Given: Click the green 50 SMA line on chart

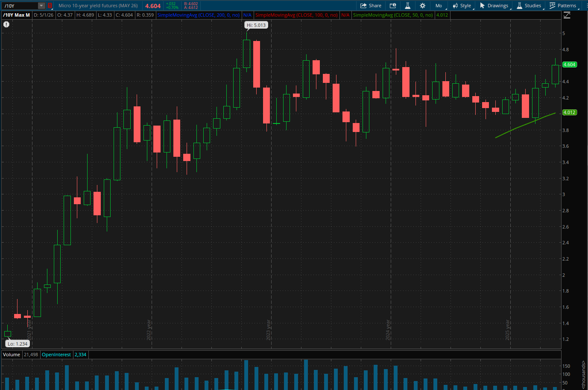Looking at the screenshot, I should pyautogui.click(x=525, y=125).
